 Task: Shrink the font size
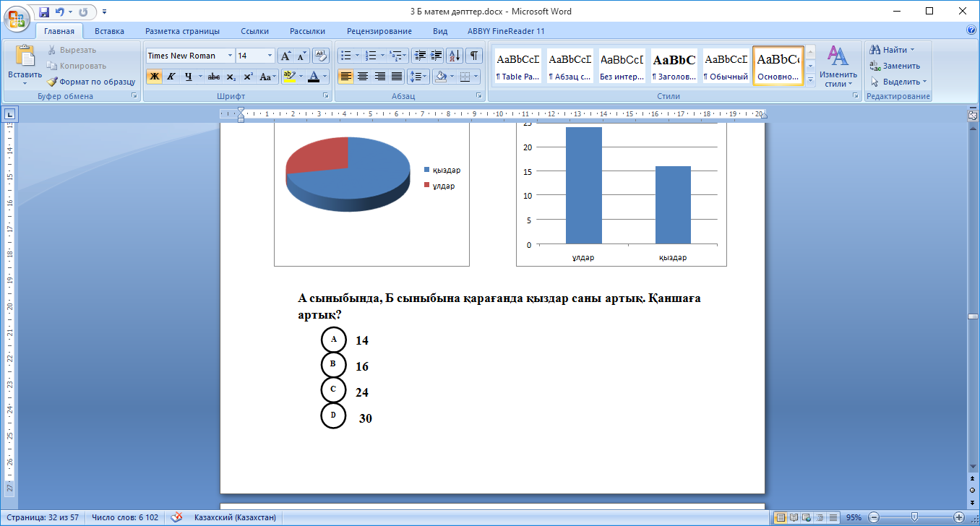301,56
